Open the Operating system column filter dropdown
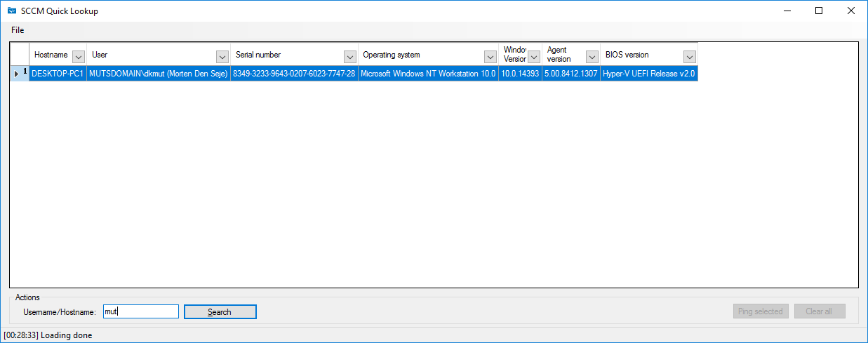This screenshot has height=343, width=868. point(490,57)
